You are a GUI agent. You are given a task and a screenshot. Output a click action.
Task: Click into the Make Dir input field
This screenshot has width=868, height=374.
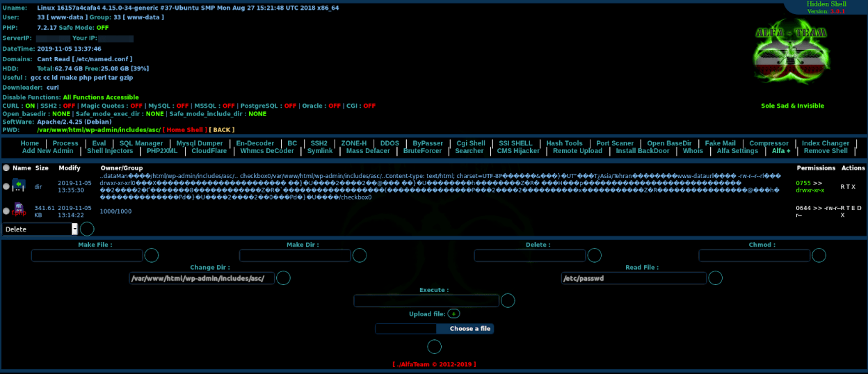[x=295, y=255]
